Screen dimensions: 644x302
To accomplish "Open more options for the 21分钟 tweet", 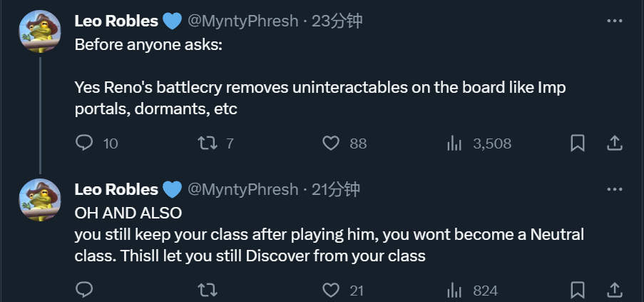I will pyautogui.click(x=615, y=189).
